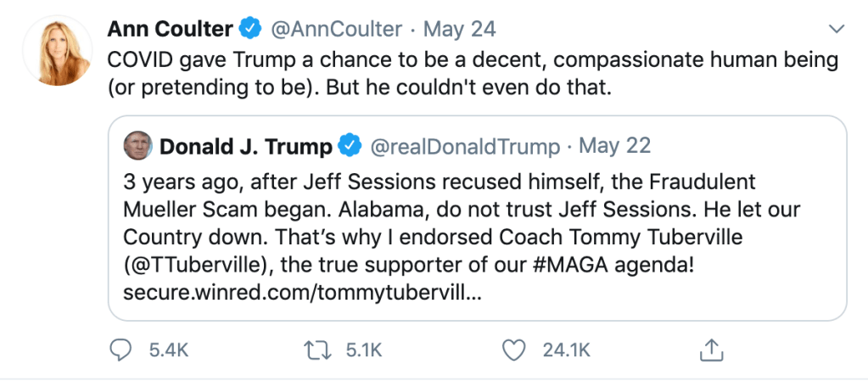Click the @AnnCoulter handle
This screenshot has height=387, width=868.
point(336,30)
